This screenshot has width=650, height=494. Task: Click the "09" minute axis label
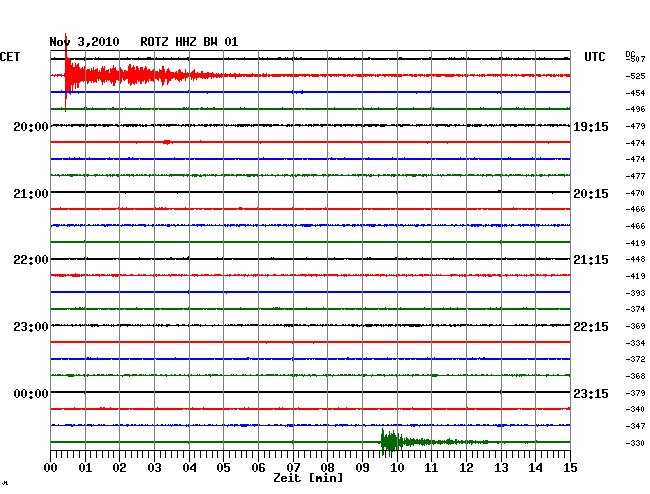coord(362,468)
